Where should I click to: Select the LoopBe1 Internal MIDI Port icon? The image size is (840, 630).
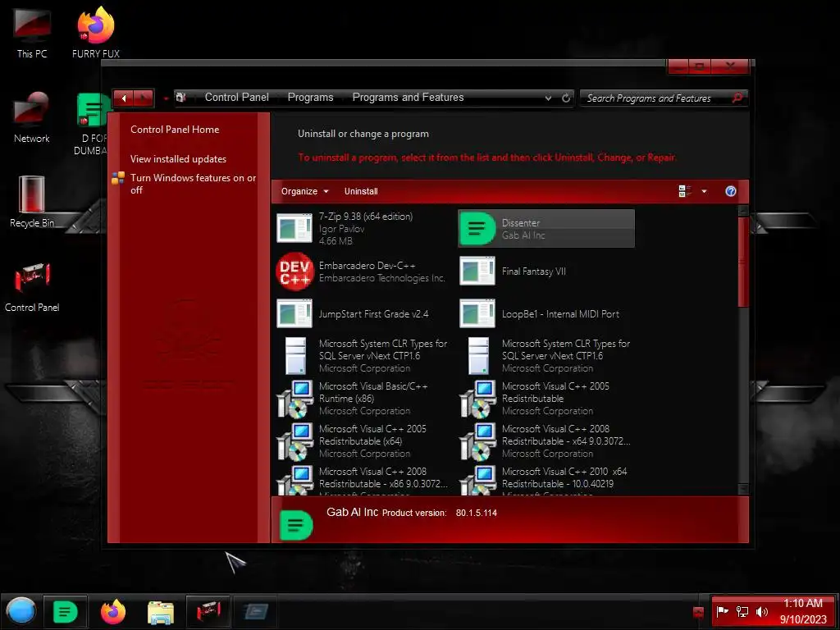pos(477,313)
